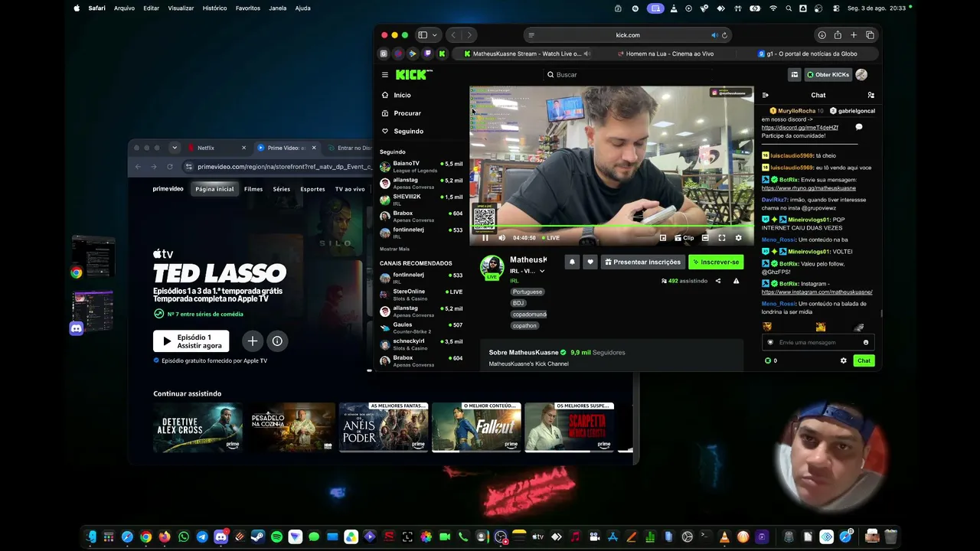Show Safari tab overview
The image size is (980, 551).
point(870,35)
